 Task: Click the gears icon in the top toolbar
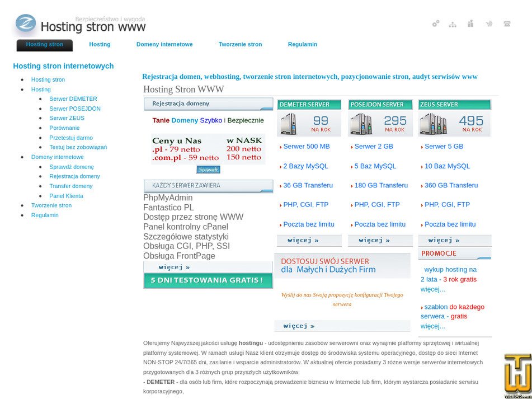(435, 24)
